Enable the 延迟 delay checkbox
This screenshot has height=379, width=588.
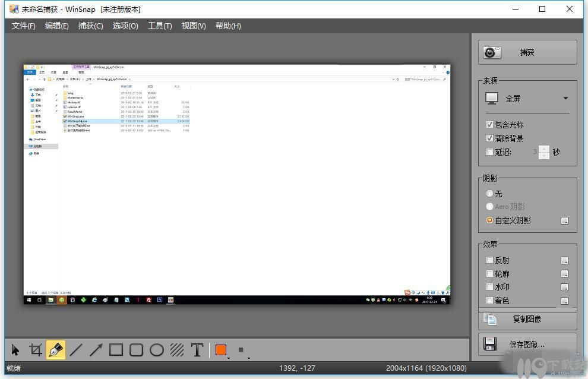point(489,152)
